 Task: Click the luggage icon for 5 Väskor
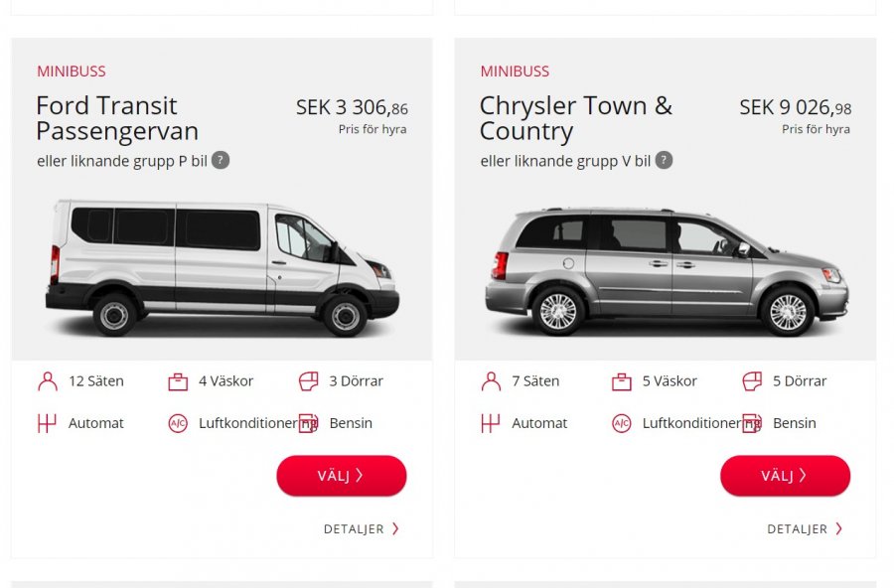coord(621,381)
